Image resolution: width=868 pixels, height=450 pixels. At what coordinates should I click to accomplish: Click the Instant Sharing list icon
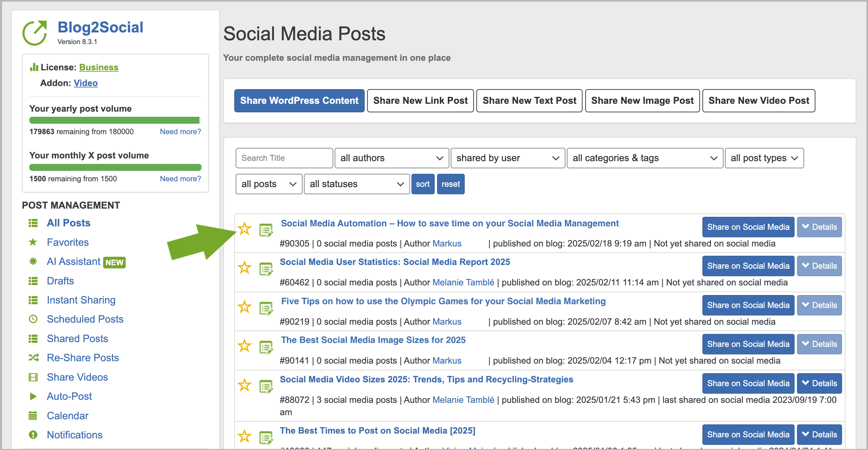pyautogui.click(x=33, y=300)
